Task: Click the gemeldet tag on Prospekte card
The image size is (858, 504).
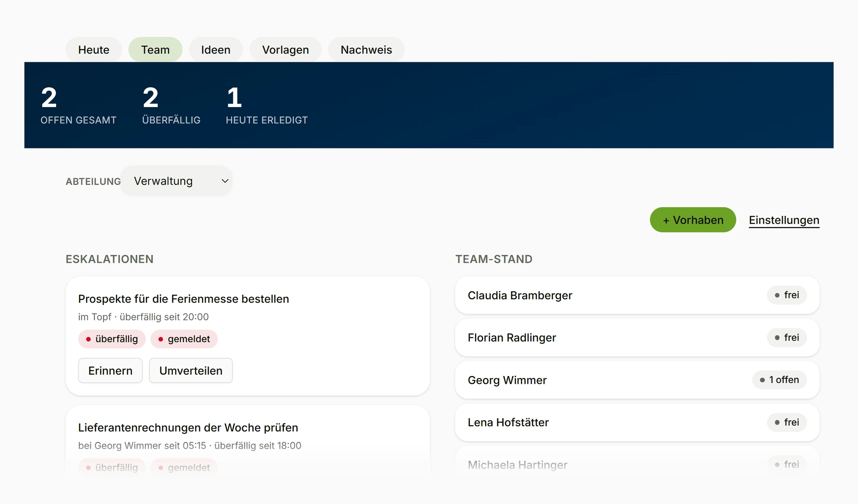Action: (x=184, y=339)
